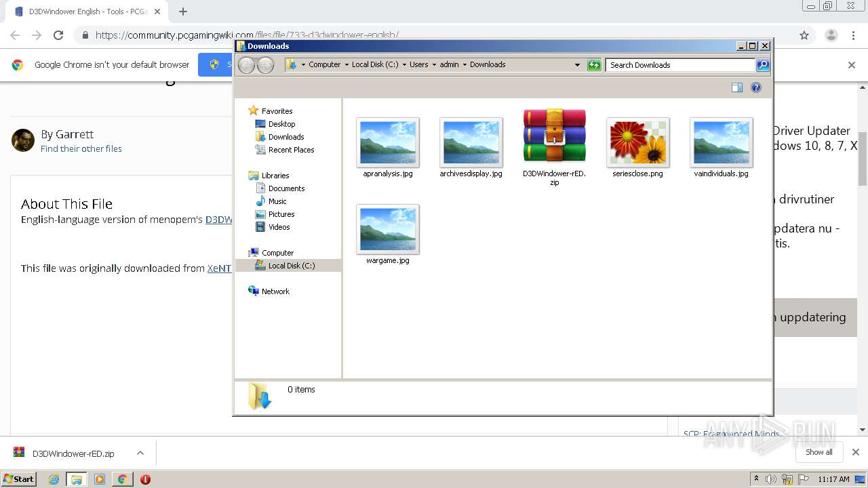
Task: Open Chrome profile avatar icon
Action: click(831, 35)
